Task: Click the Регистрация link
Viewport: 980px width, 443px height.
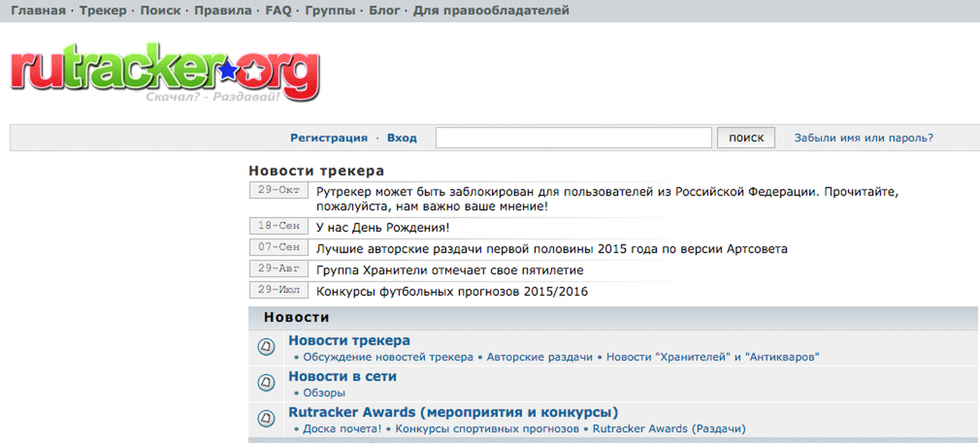Action: [329, 138]
